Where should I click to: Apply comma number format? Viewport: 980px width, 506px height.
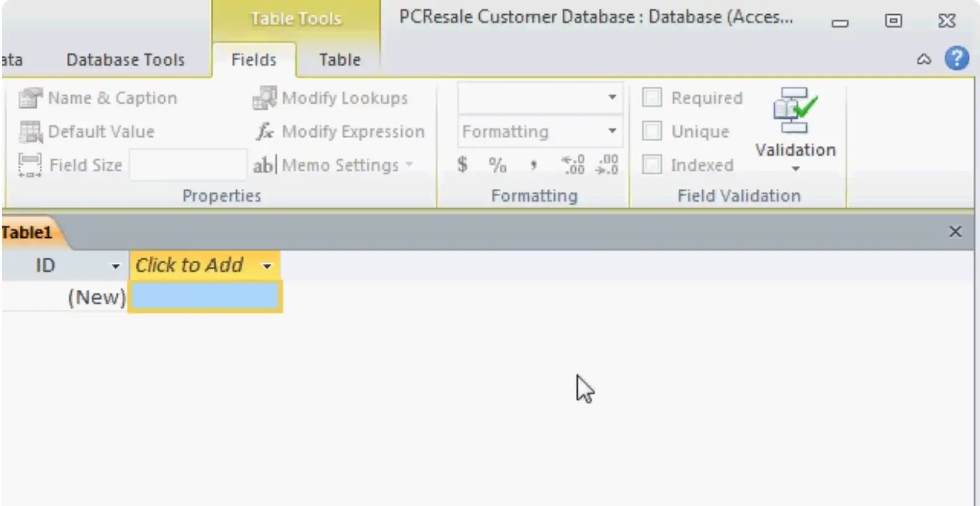pyautogui.click(x=533, y=165)
